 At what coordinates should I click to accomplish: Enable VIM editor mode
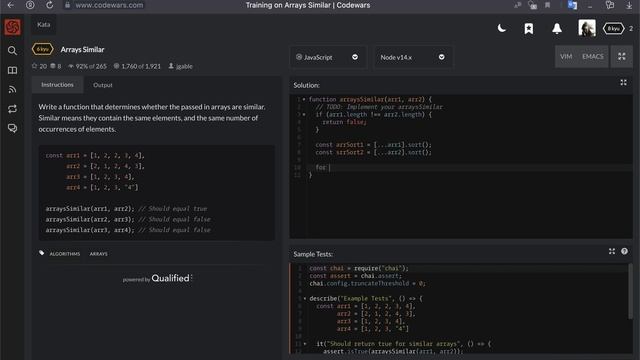566,56
